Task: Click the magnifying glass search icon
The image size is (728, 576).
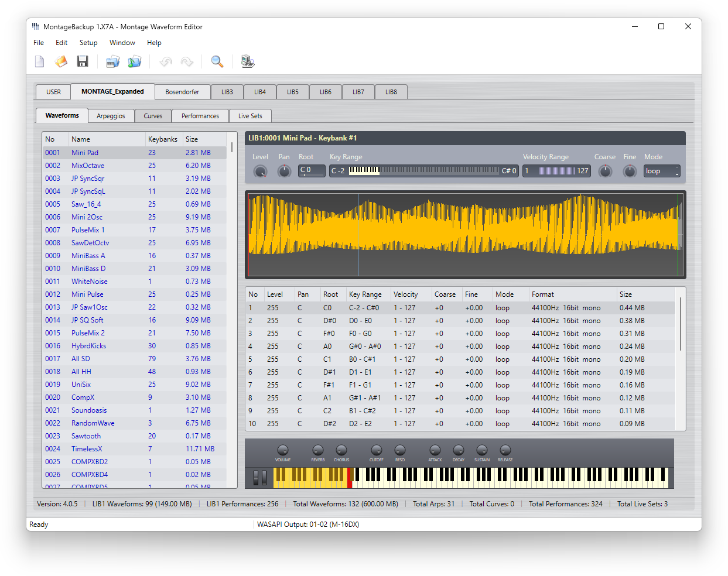Action: coord(217,61)
